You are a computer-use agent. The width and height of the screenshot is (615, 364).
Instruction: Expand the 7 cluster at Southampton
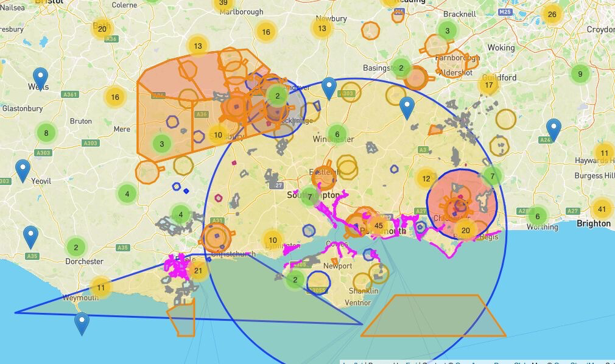tap(309, 196)
